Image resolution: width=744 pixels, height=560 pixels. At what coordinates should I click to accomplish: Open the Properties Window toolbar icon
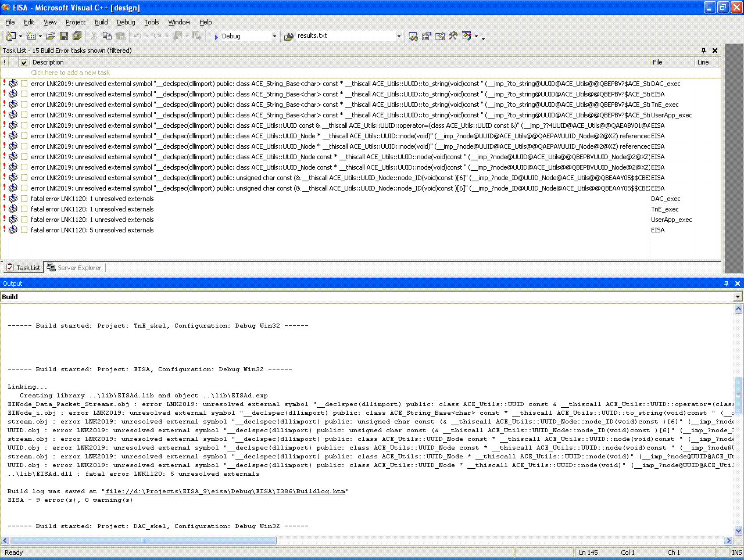(427, 36)
